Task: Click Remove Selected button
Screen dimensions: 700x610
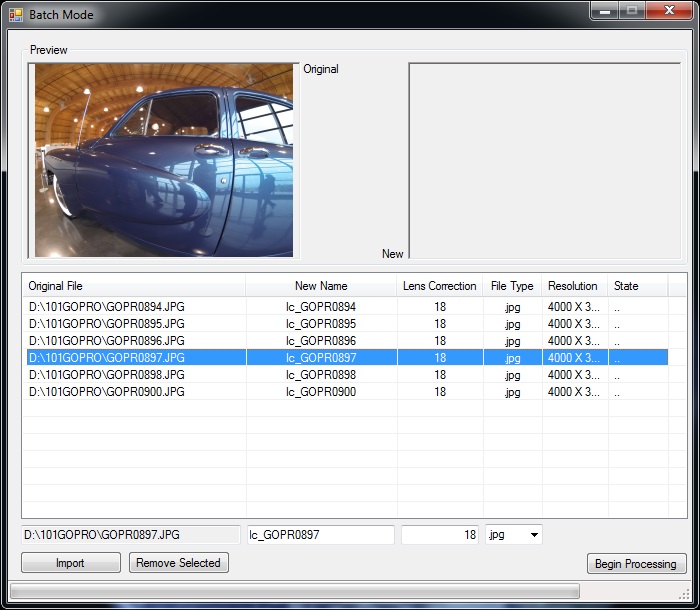Action: tap(179, 563)
